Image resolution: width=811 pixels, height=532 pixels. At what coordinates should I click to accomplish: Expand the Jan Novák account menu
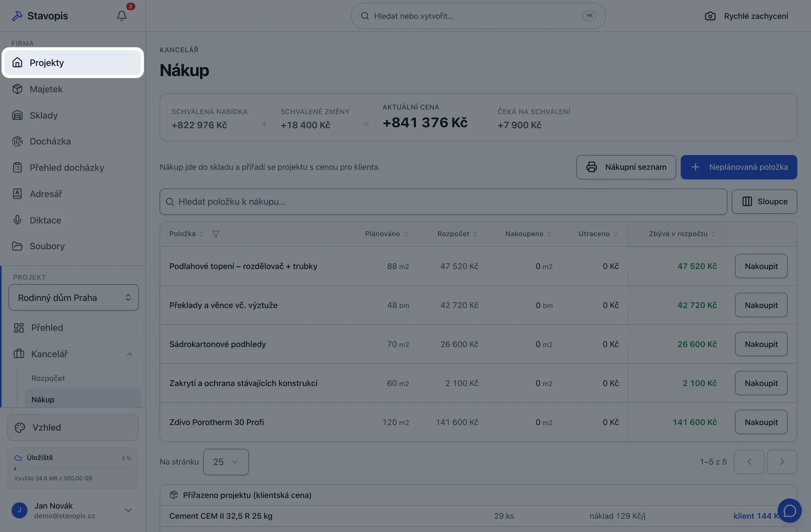click(128, 511)
